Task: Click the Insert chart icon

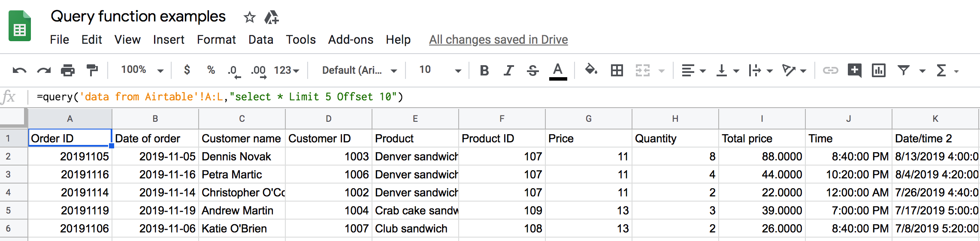Action: coord(878,70)
